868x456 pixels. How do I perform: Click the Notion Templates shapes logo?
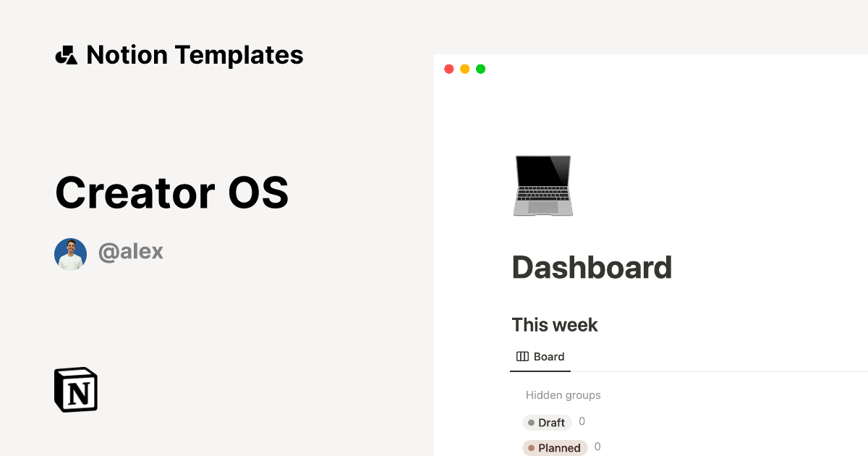click(x=65, y=54)
